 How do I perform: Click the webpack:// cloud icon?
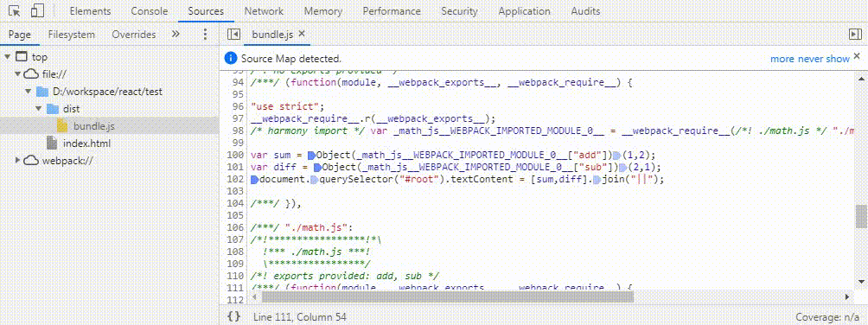pyautogui.click(x=31, y=161)
